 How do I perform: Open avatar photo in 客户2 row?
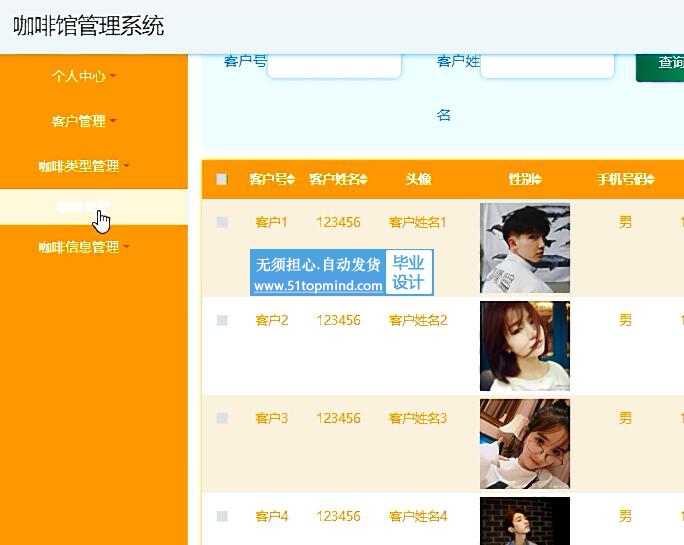(525, 346)
